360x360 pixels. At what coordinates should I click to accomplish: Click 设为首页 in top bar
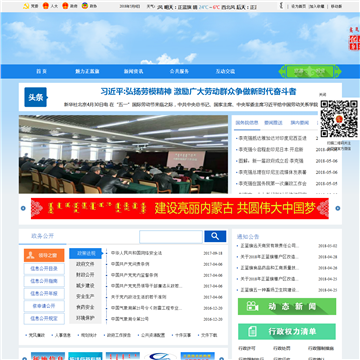tap(298, 6)
